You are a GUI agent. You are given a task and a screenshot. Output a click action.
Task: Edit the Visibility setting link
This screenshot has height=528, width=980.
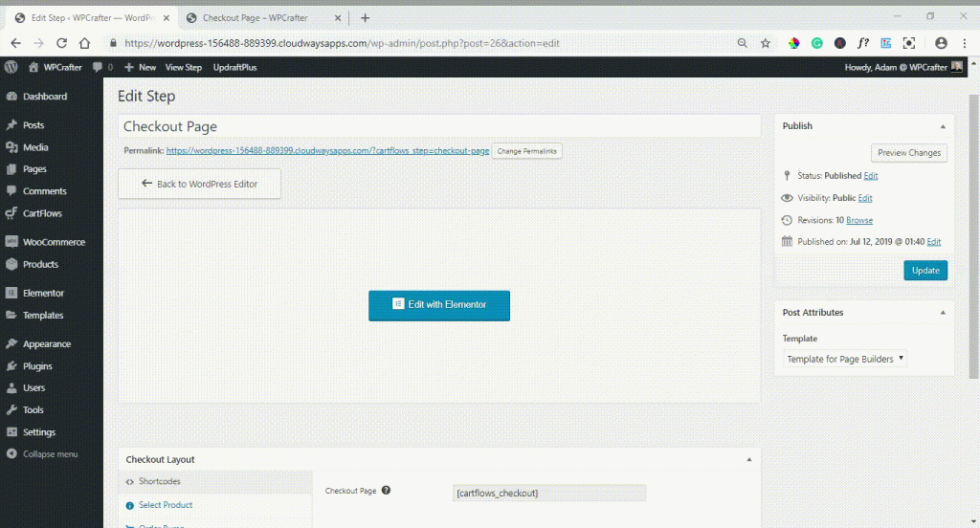pos(865,198)
